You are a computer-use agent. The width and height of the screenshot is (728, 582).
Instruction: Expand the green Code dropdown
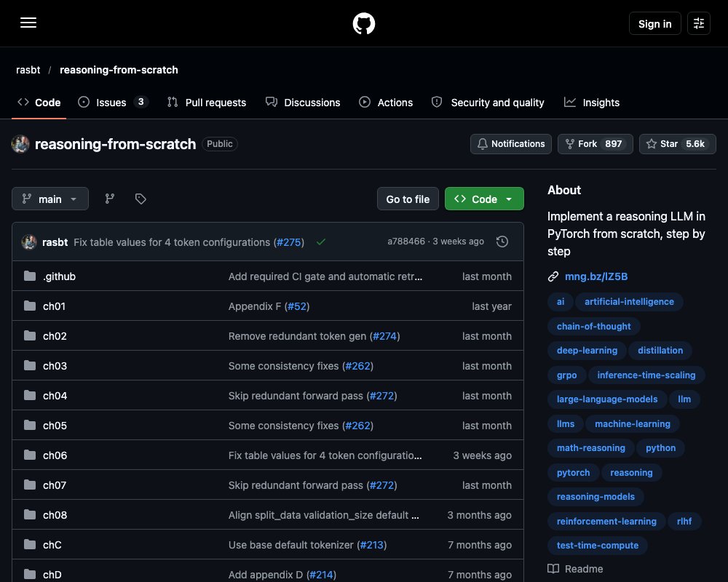(484, 199)
